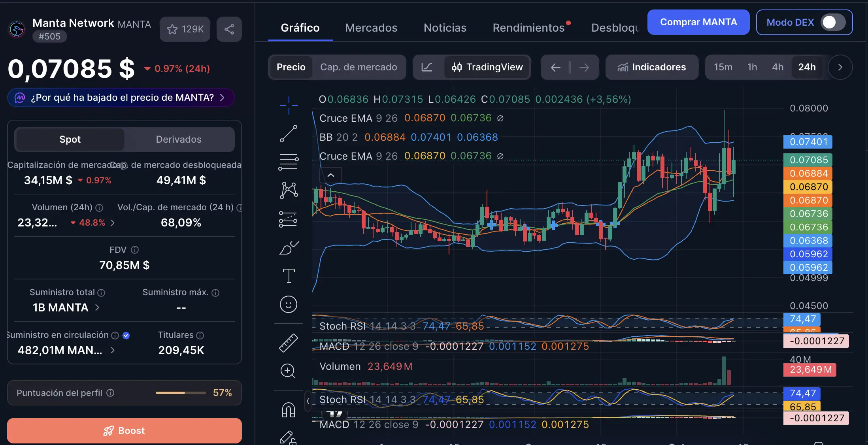The width and height of the screenshot is (868, 445).
Task: Select the ruler measure tool
Action: tap(289, 343)
